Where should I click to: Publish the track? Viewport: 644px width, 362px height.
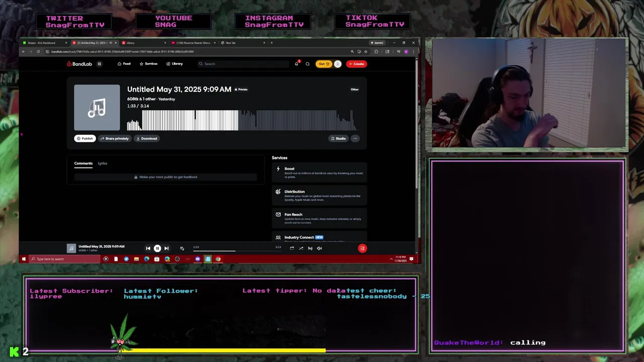(85, 138)
